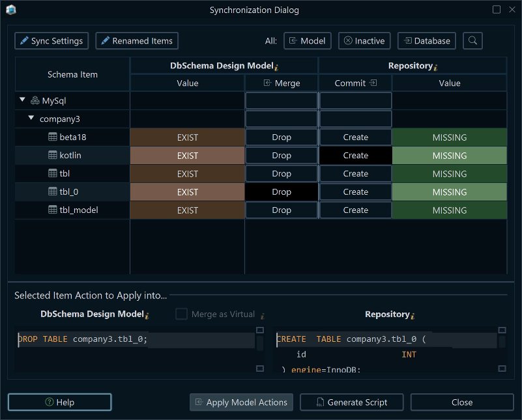Click the beta18 table icon
The image size is (522, 420).
[53, 137]
